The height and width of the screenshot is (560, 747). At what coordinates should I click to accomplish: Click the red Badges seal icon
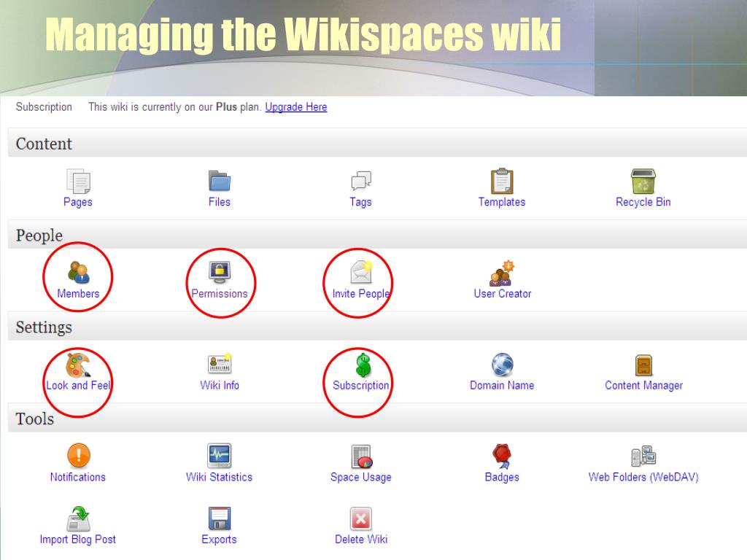(502, 456)
